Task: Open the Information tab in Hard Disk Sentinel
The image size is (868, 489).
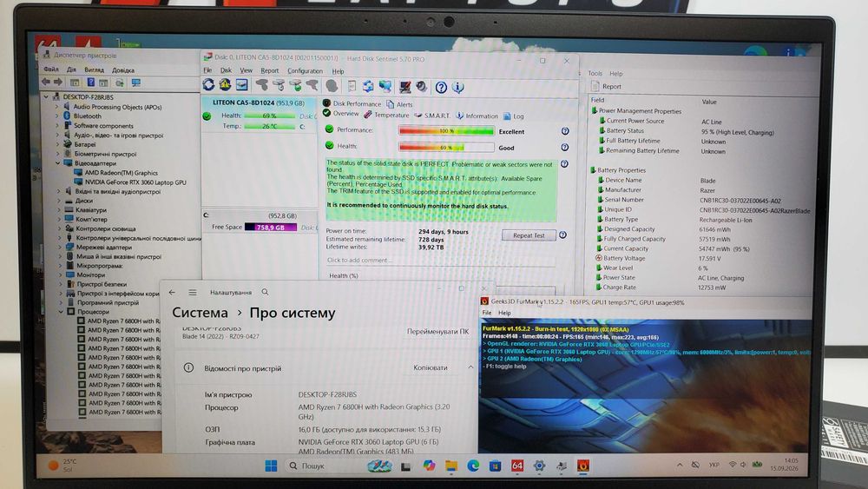Action: click(477, 116)
